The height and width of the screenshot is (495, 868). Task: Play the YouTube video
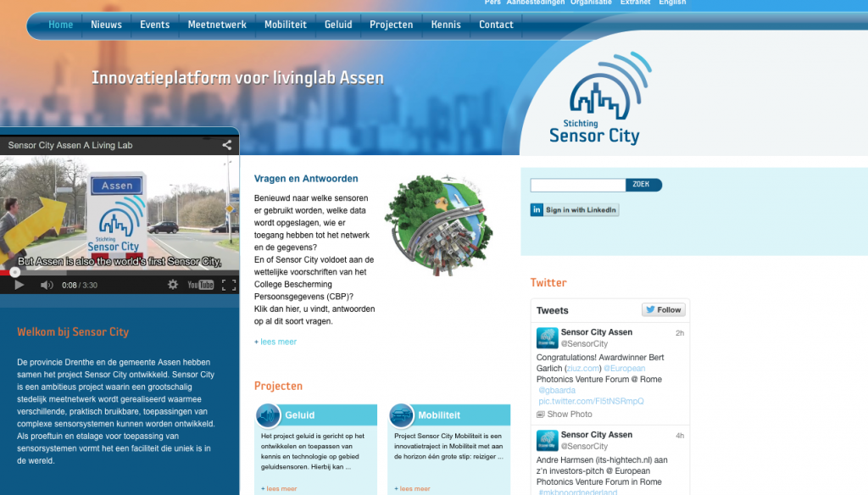(19, 285)
